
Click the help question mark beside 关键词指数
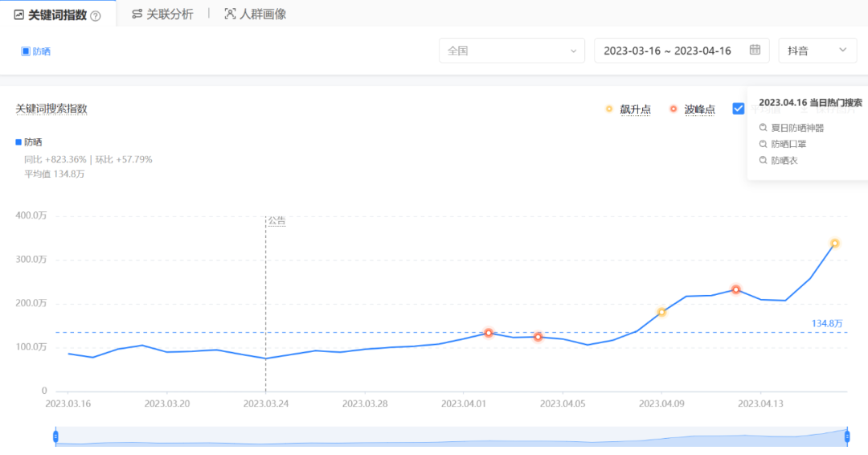click(96, 15)
